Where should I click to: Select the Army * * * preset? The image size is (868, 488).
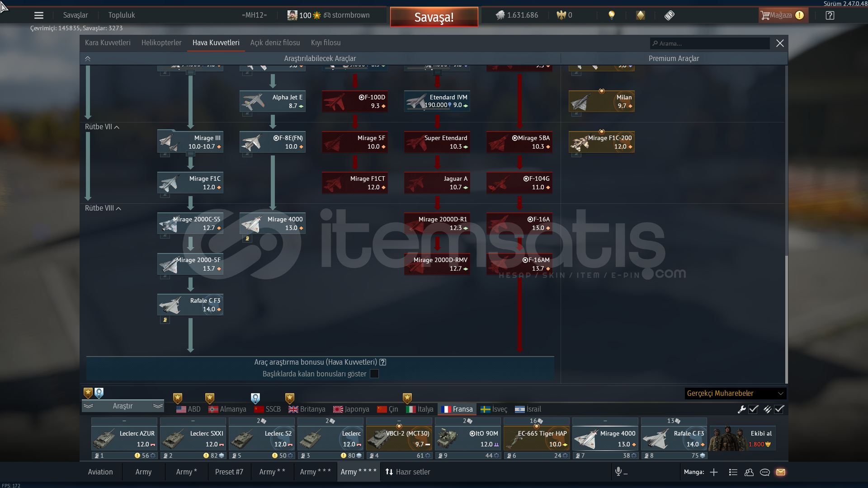[x=316, y=472]
